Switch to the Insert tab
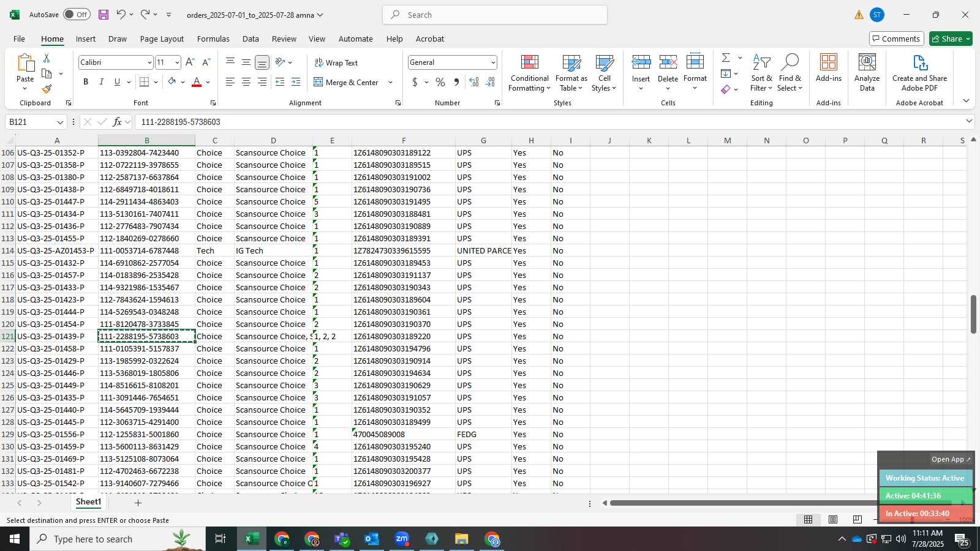Viewport: 980px width, 551px height. click(x=86, y=39)
